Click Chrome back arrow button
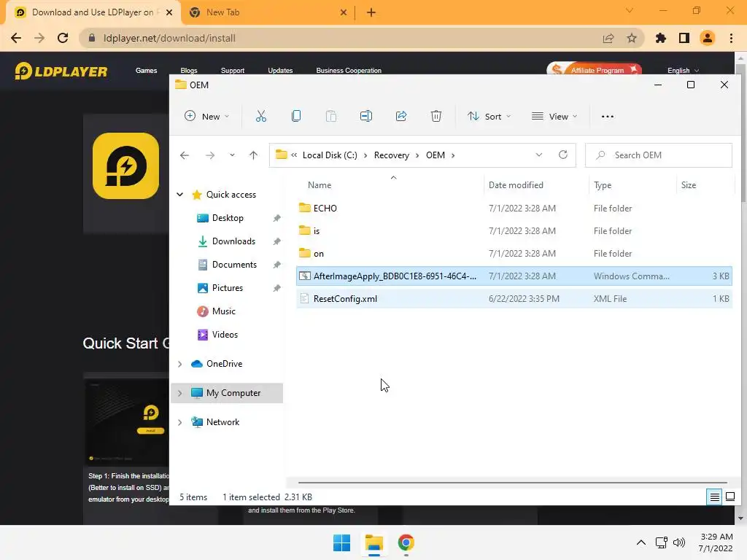The height and width of the screenshot is (560, 747). [16, 38]
